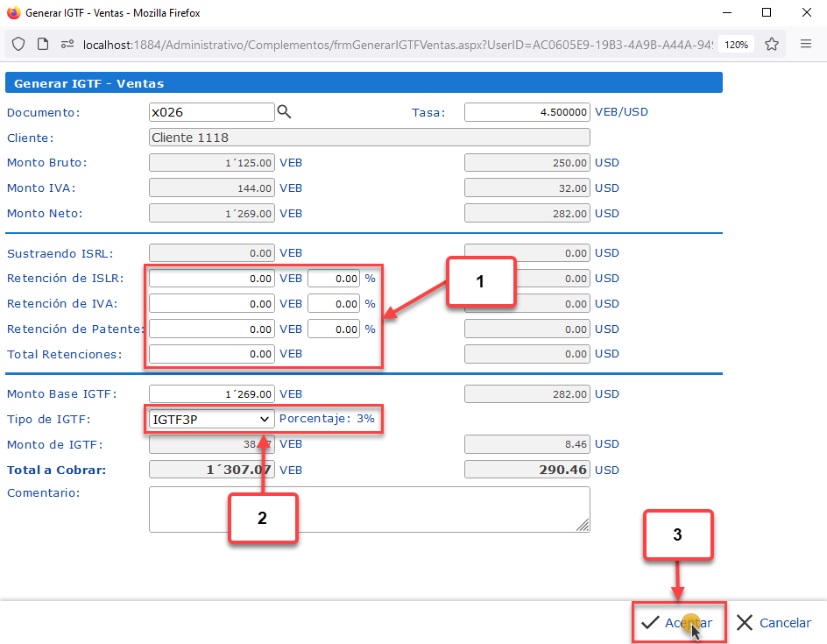
Task: Click the Firefox shield tracking protection icon
Action: click(18, 45)
